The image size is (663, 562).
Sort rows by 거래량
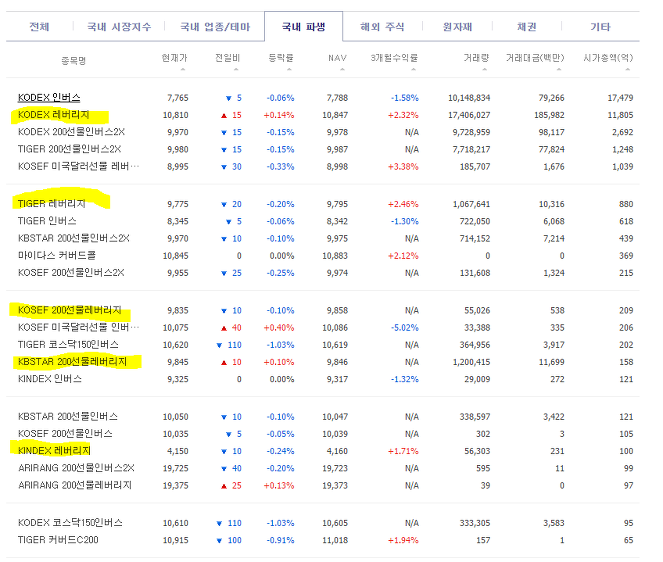pyautogui.click(x=476, y=58)
